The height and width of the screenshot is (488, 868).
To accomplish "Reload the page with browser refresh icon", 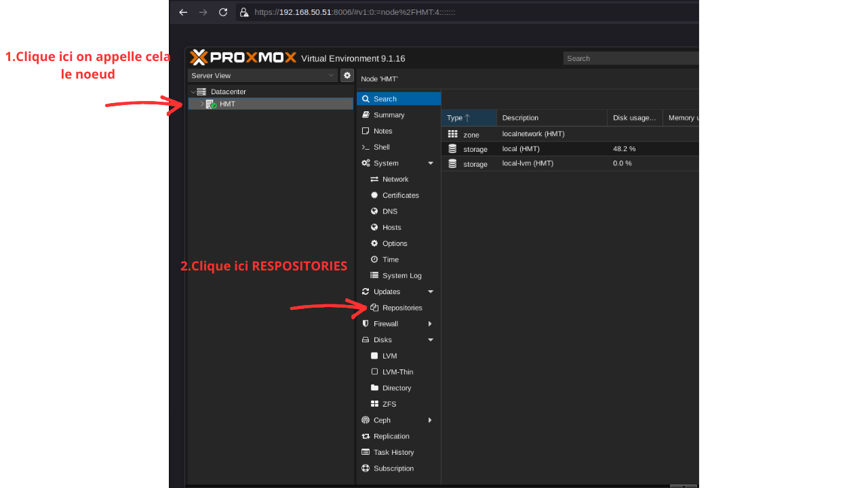I will [223, 12].
